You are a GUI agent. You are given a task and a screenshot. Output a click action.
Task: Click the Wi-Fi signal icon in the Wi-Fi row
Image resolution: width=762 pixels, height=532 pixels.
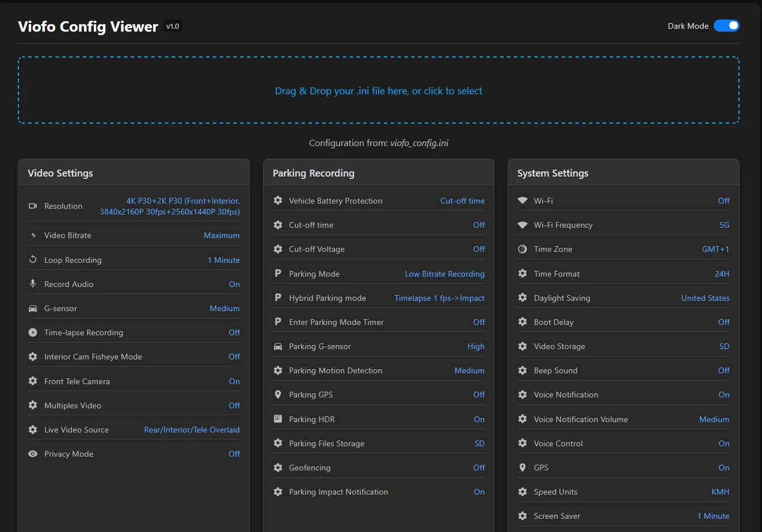[x=523, y=200]
